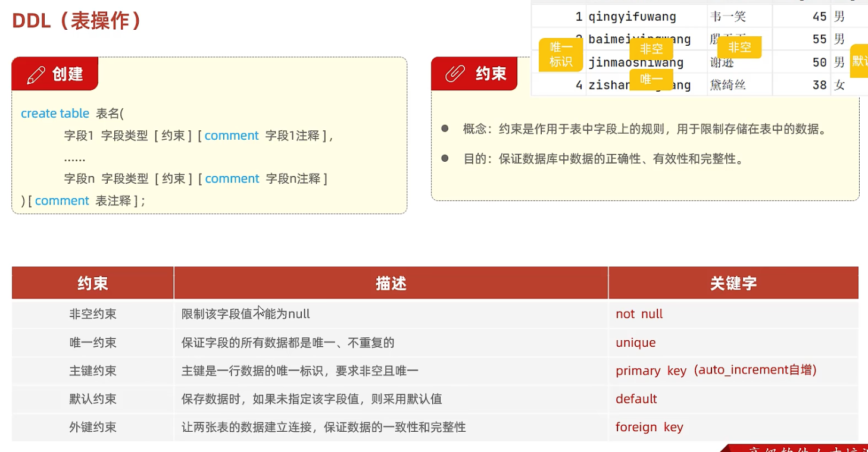The image size is (868, 452).
Task: Click the description starting '保存数据时'
Action: (312, 399)
